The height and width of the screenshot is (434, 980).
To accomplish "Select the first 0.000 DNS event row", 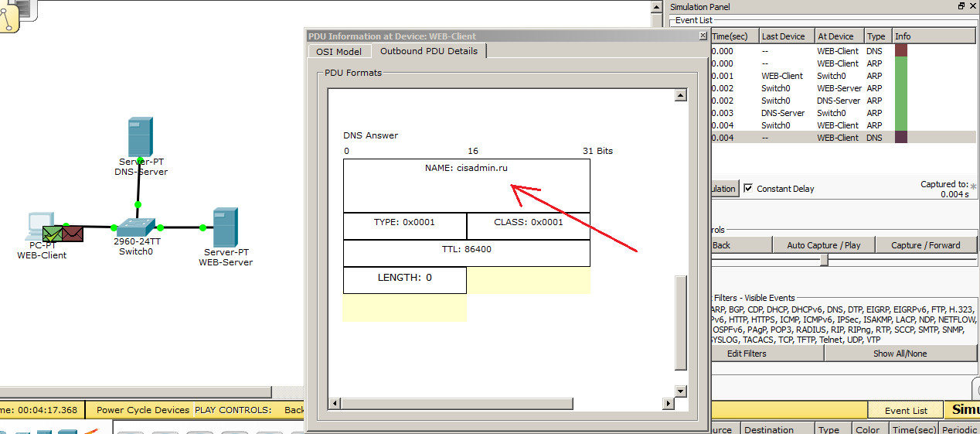I will pyautogui.click(x=842, y=51).
